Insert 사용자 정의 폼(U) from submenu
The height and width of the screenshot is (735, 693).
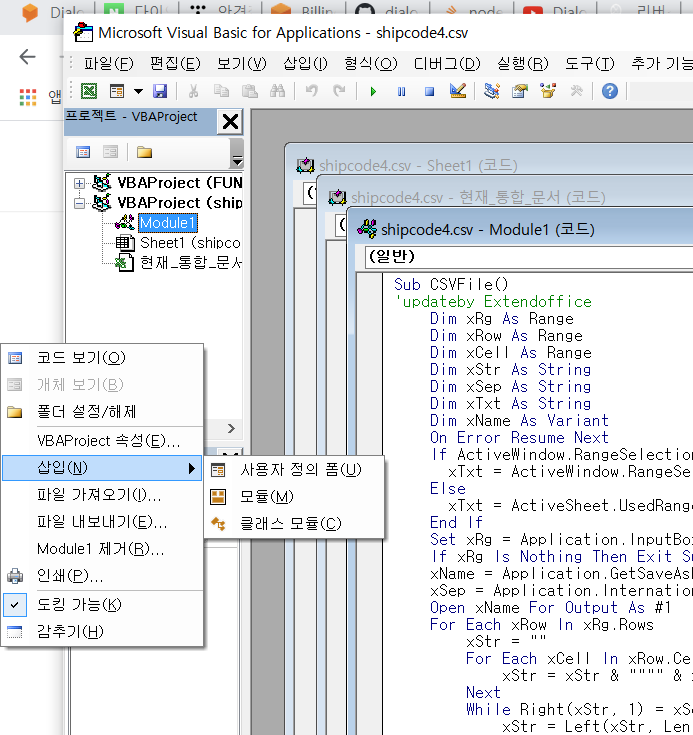[x=294, y=470]
